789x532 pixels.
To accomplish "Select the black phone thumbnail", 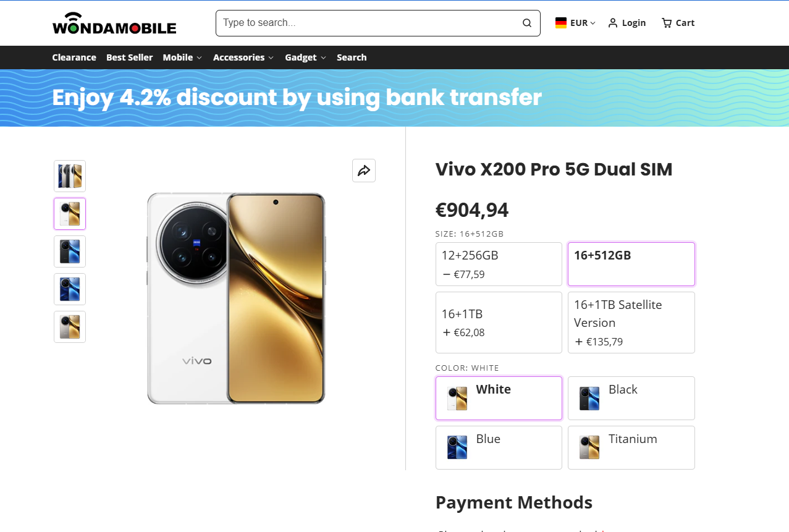I will [70, 251].
